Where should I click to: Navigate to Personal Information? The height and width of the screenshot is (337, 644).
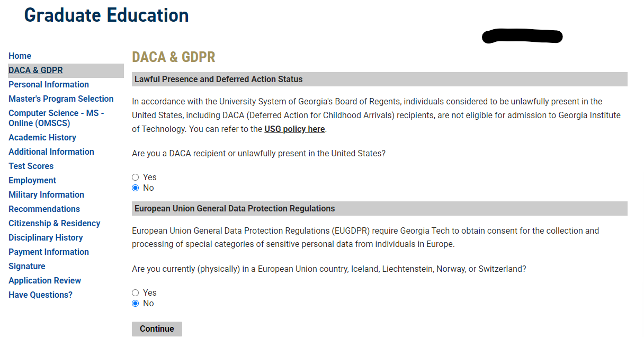[x=49, y=85]
